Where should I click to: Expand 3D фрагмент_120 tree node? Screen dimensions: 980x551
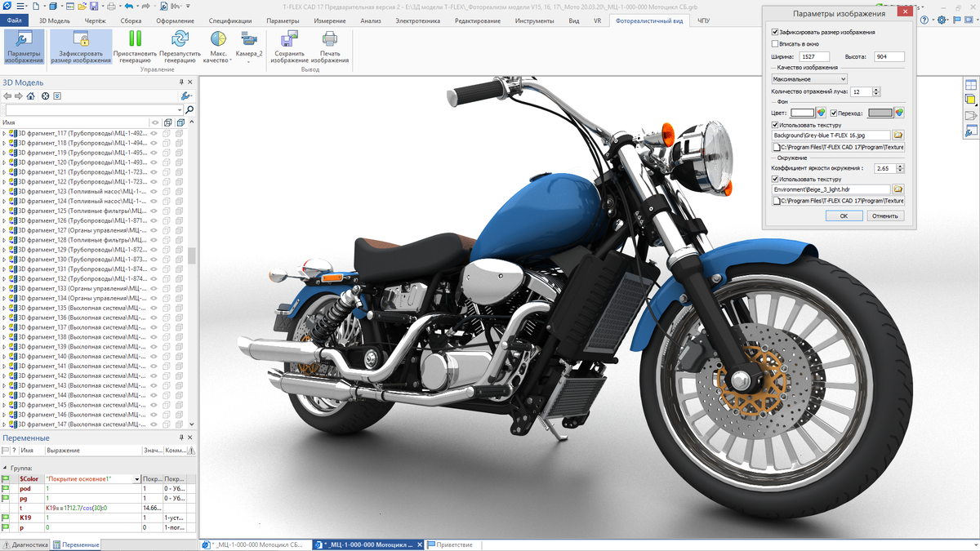(x=4, y=162)
